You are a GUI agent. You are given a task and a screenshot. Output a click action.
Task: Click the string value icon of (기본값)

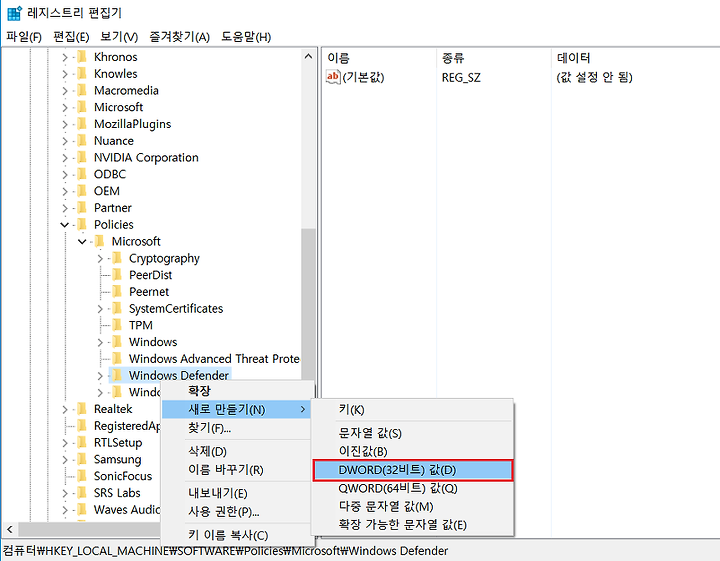[x=333, y=77]
